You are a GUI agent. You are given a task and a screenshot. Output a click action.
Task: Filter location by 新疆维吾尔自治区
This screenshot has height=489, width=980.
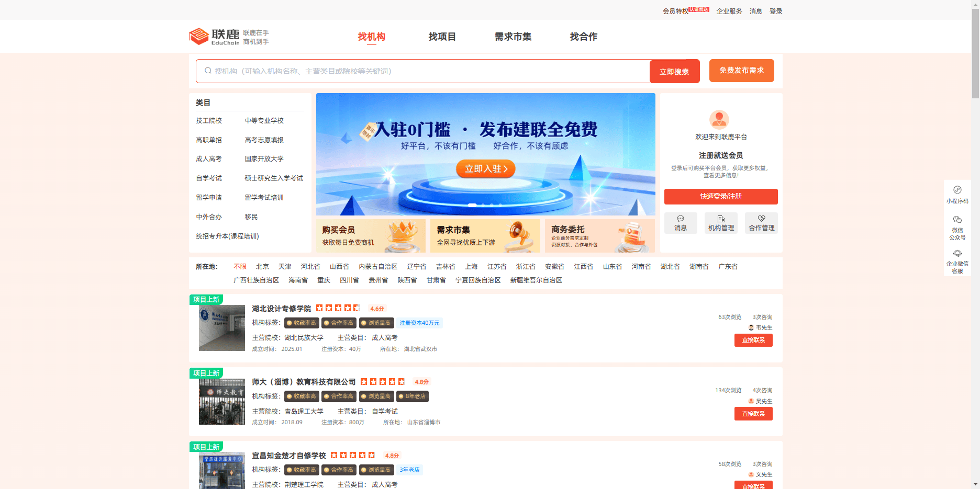tap(536, 280)
